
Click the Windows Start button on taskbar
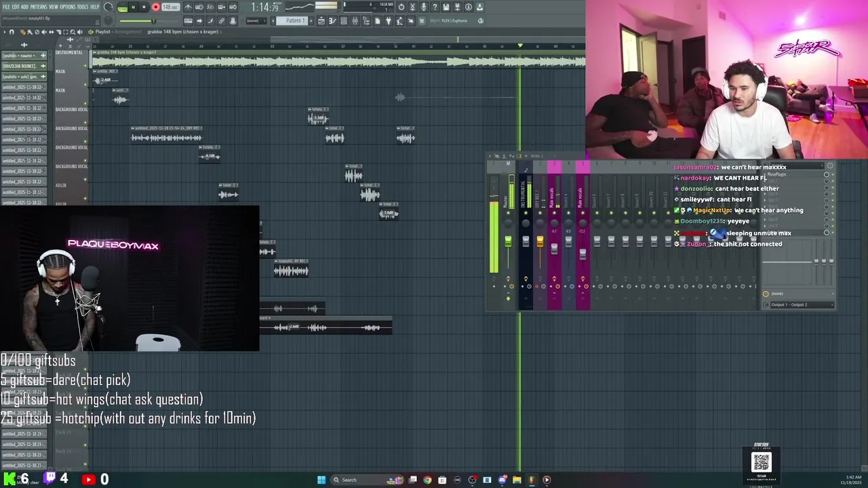(321, 480)
